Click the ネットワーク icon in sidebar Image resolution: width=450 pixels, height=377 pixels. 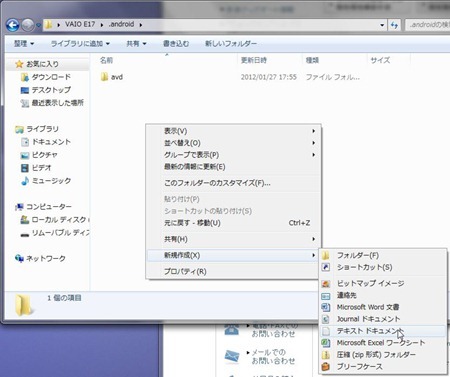pos(19,258)
